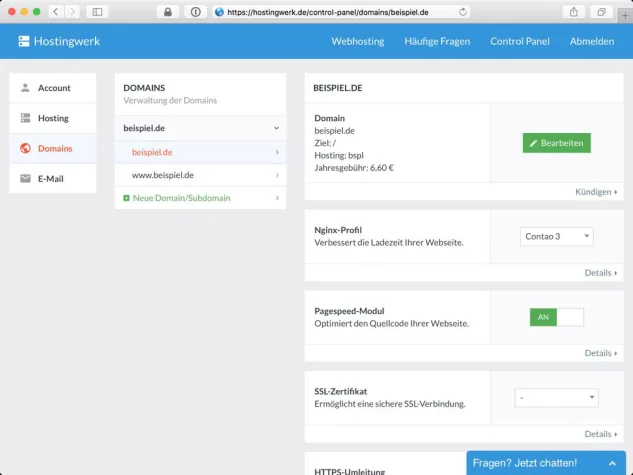
Task: Click the E-Mail envelope icon
Action: (25, 179)
